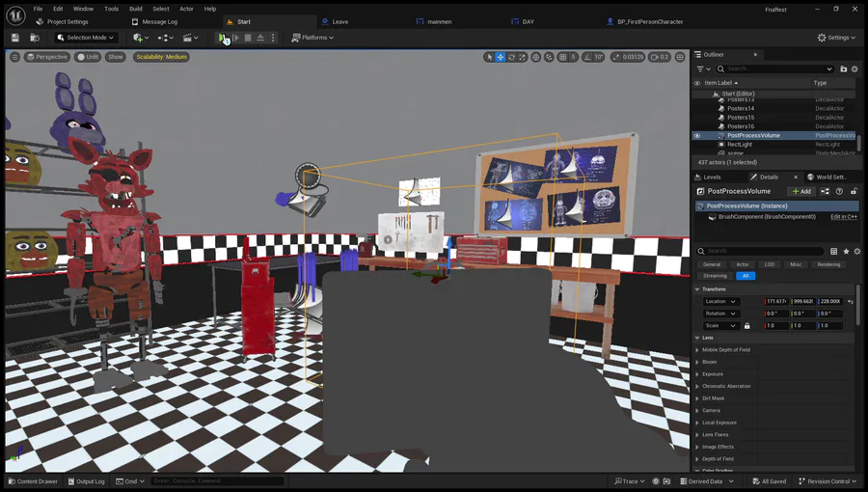Select the RectLight row in the Outliner
The image size is (868, 492).
773,145
